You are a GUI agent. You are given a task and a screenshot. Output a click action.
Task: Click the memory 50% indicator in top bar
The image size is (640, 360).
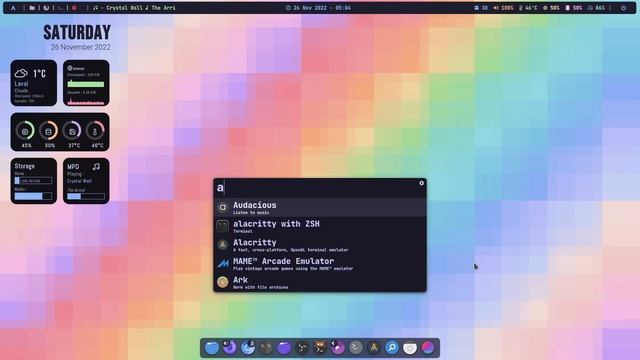pyautogui.click(x=574, y=8)
